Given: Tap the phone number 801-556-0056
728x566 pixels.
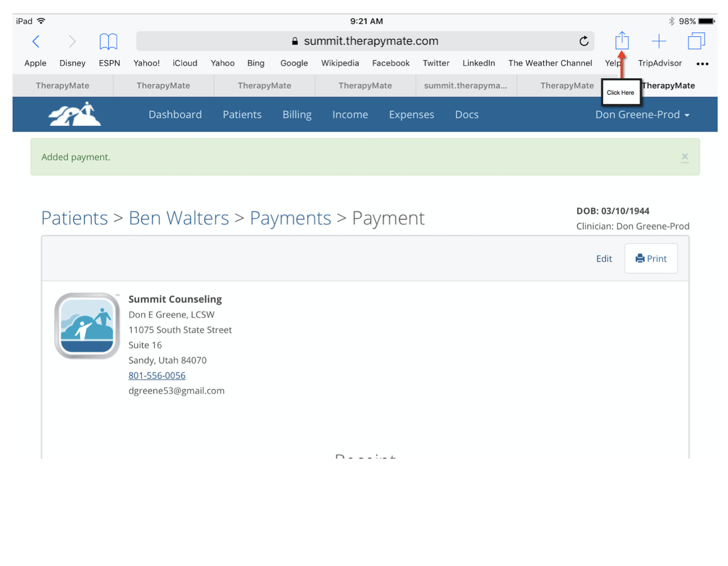Looking at the screenshot, I should (x=157, y=375).
